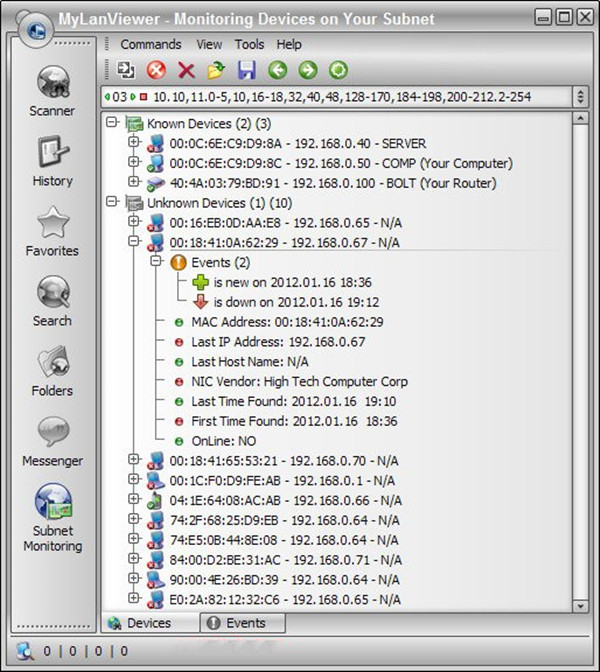Open the Commands menu
600x672 pixels.
point(150,44)
